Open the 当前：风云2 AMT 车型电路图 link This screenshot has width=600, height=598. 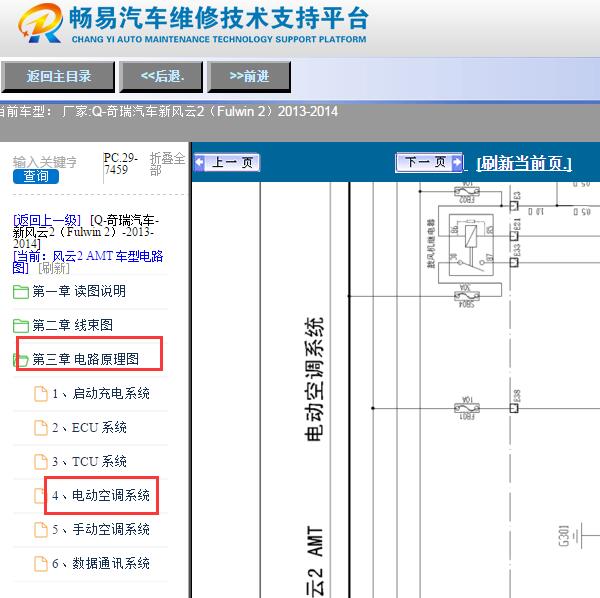88,262
